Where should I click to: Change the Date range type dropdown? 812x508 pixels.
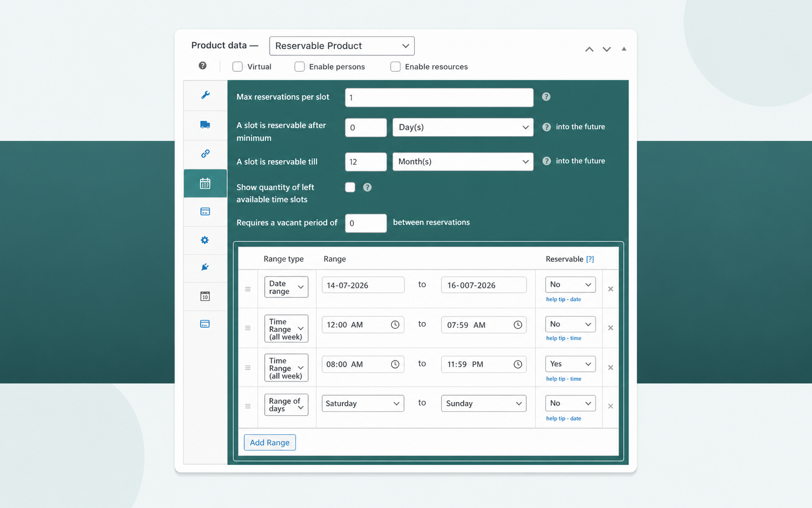(x=286, y=287)
